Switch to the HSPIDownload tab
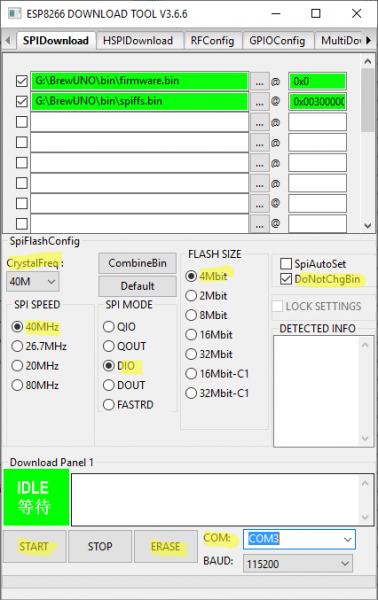This screenshot has width=378, height=600. tap(138, 41)
